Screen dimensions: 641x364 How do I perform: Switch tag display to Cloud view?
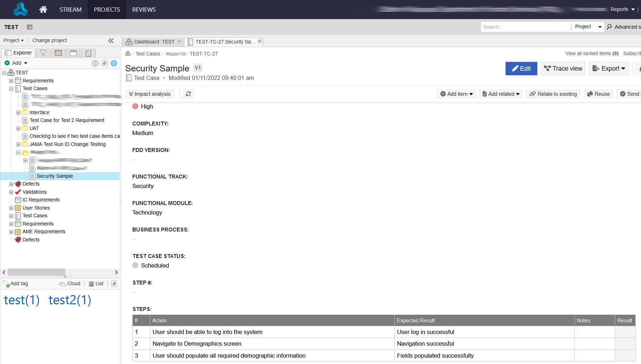tap(70, 284)
